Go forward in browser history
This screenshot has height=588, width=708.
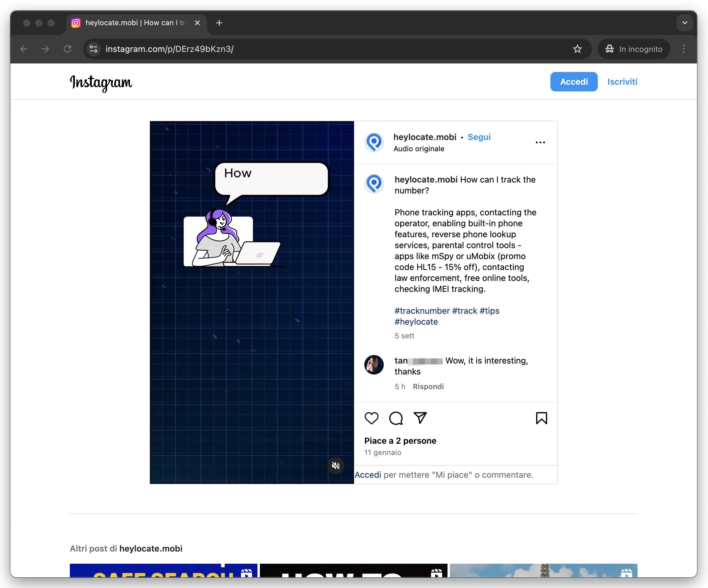click(46, 49)
